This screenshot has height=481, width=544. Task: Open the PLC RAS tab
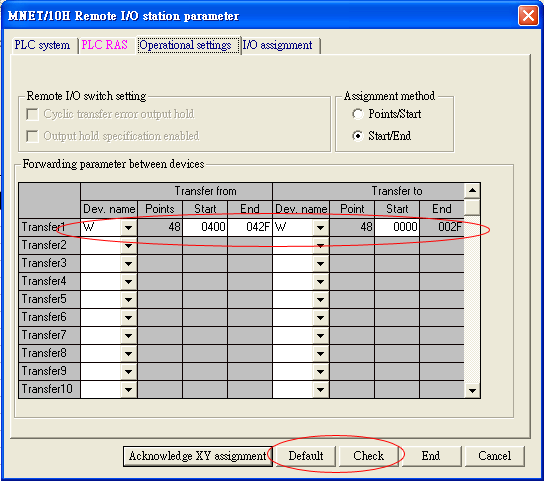click(105, 45)
